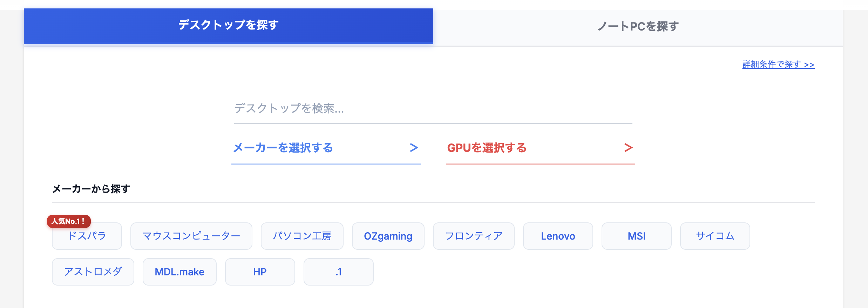This screenshot has height=308, width=868.
Task: Open the ノートPCを探す tab
Action: (x=638, y=27)
